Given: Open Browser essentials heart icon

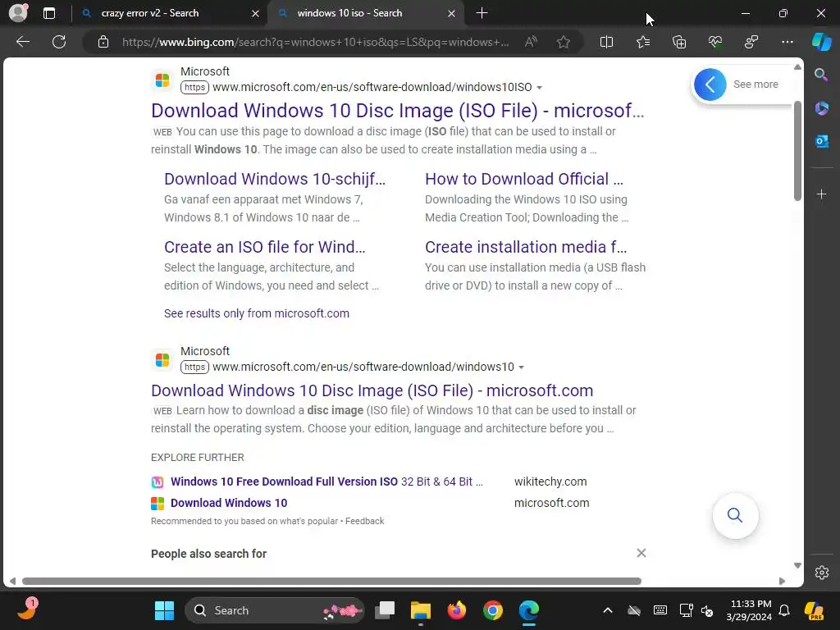Looking at the screenshot, I should (715, 42).
